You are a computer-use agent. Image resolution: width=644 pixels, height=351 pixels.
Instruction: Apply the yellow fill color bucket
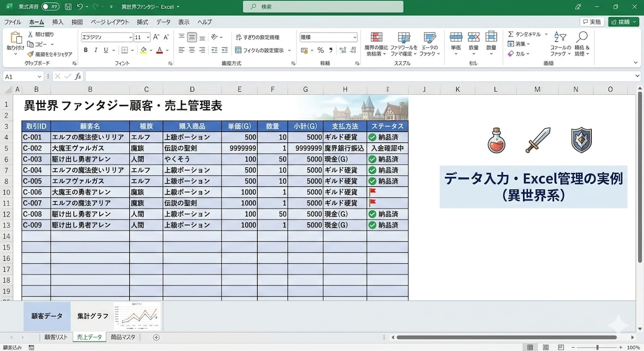point(143,50)
